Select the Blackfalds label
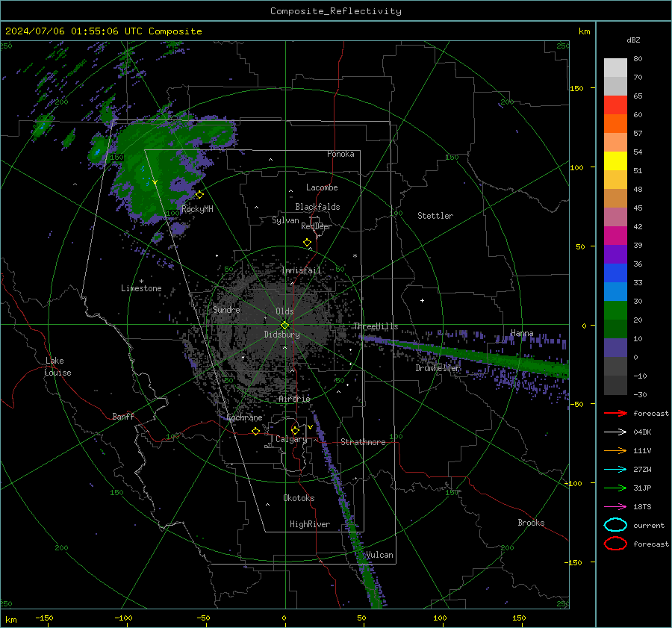This screenshot has height=628, width=672. pos(317,207)
